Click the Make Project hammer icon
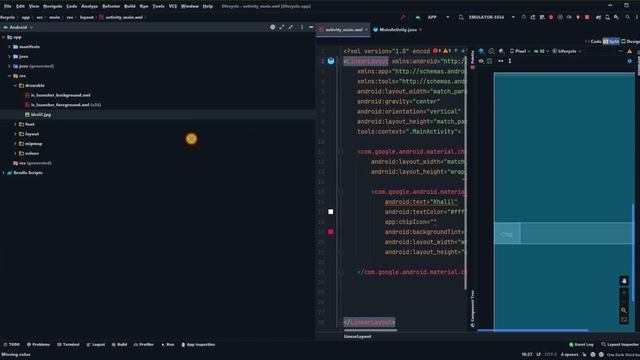The height and width of the screenshot is (360, 640). 403,17
